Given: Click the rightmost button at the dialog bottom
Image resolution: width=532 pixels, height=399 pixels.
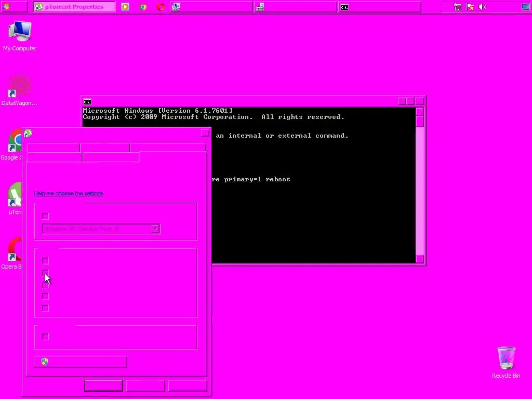Looking at the screenshot, I should point(188,386).
